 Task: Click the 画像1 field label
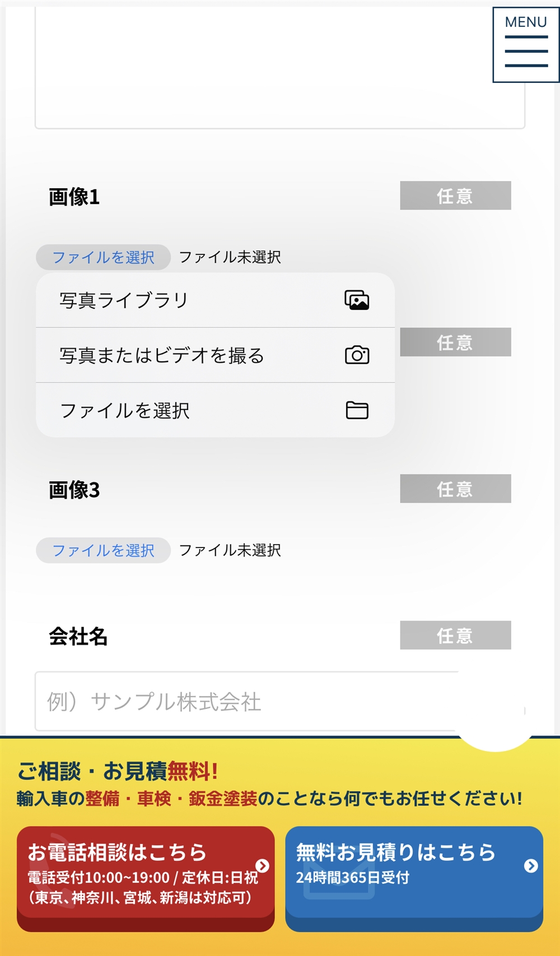74,197
